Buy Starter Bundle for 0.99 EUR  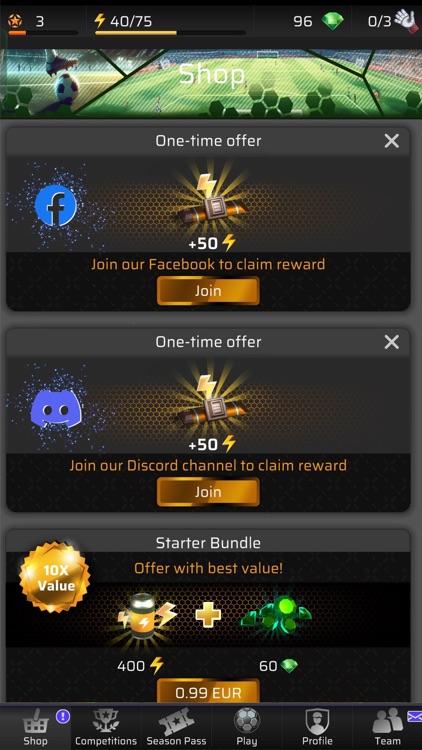[x=208, y=691]
